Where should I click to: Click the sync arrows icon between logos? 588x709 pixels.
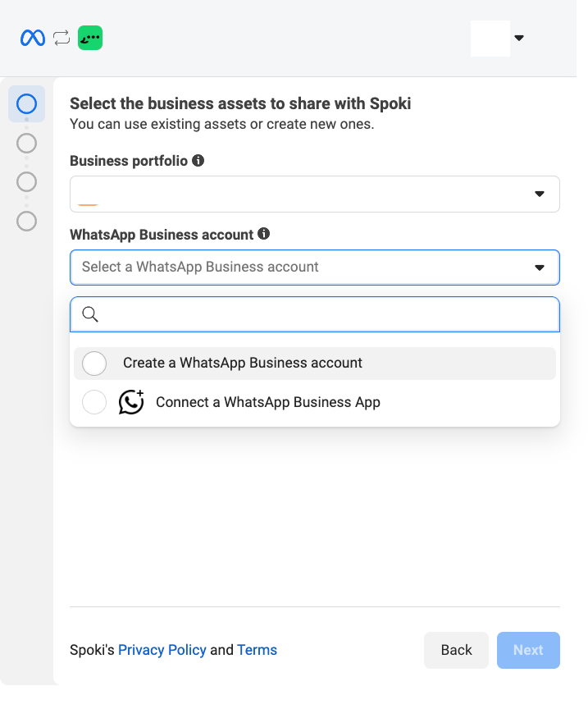pyautogui.click(x=62, y=38)
